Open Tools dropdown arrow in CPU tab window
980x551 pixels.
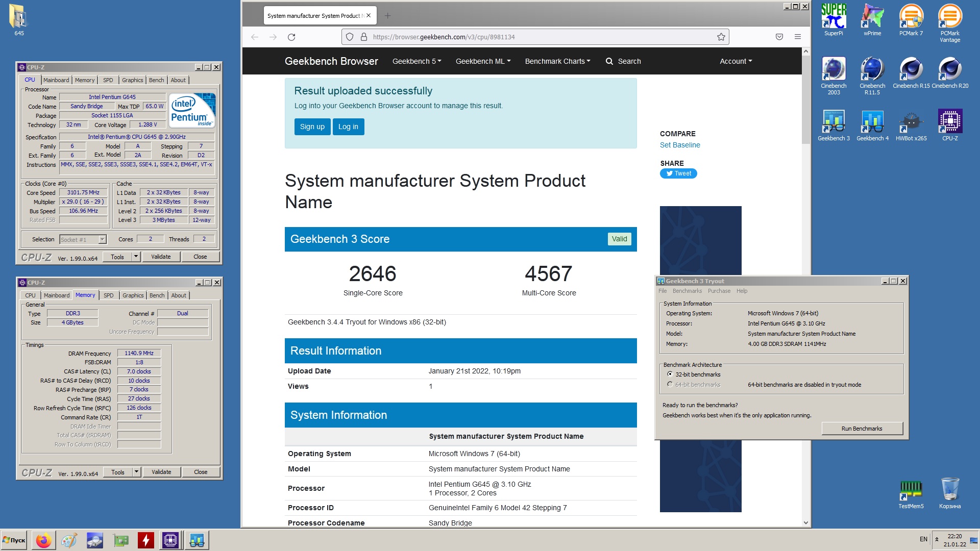(x=136, y=257)
